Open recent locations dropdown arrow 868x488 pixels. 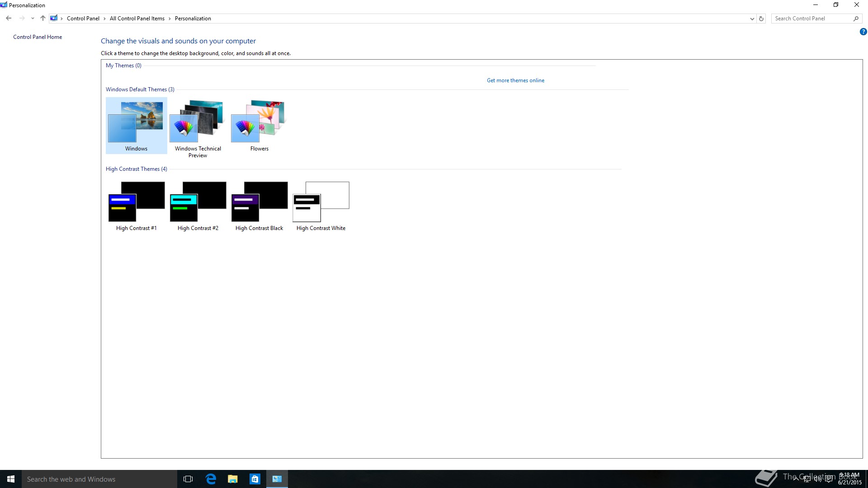tap(33, 19)
